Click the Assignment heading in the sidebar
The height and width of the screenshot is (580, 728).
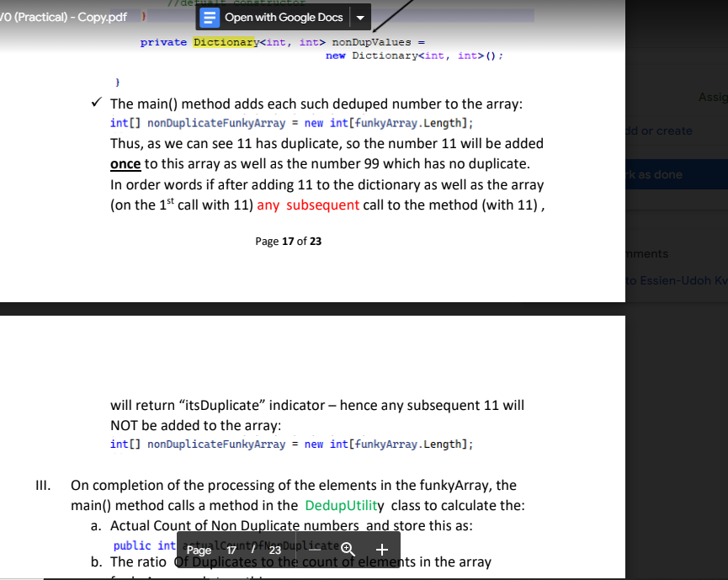pos(712,97)
